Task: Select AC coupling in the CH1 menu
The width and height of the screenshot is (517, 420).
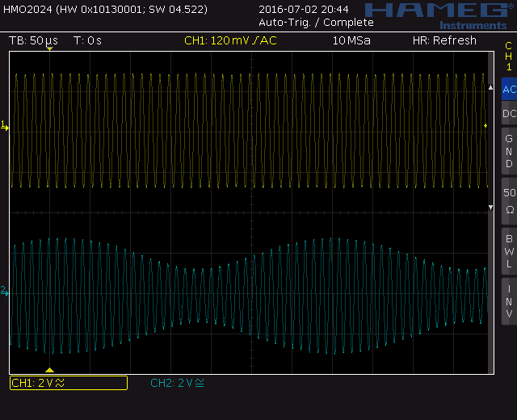Action: click(x=509, y=89)
